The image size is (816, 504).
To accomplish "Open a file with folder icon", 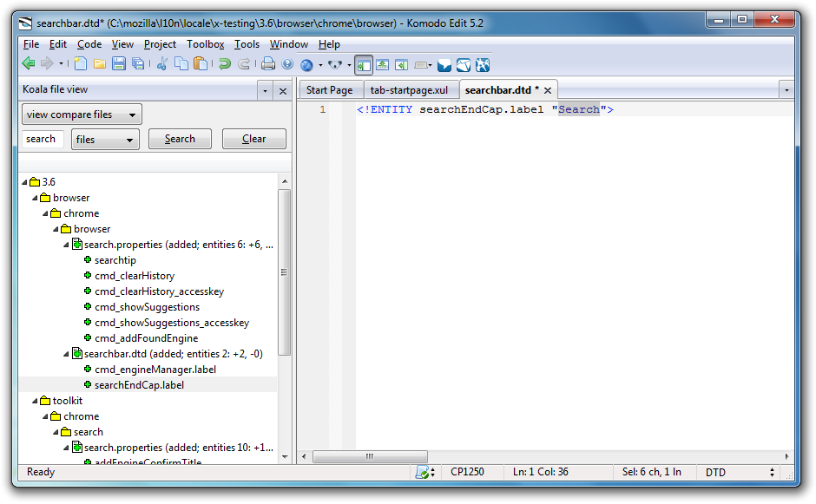I will pos(100,64).
